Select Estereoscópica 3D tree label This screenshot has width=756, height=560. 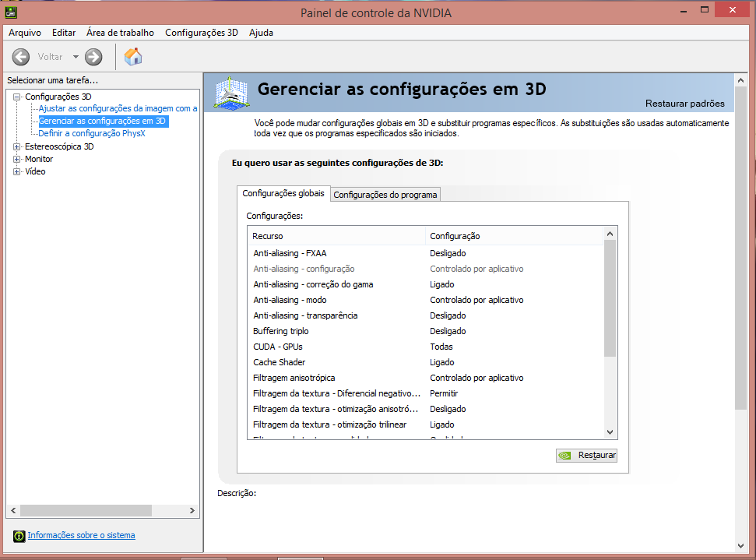pos(59,146)
